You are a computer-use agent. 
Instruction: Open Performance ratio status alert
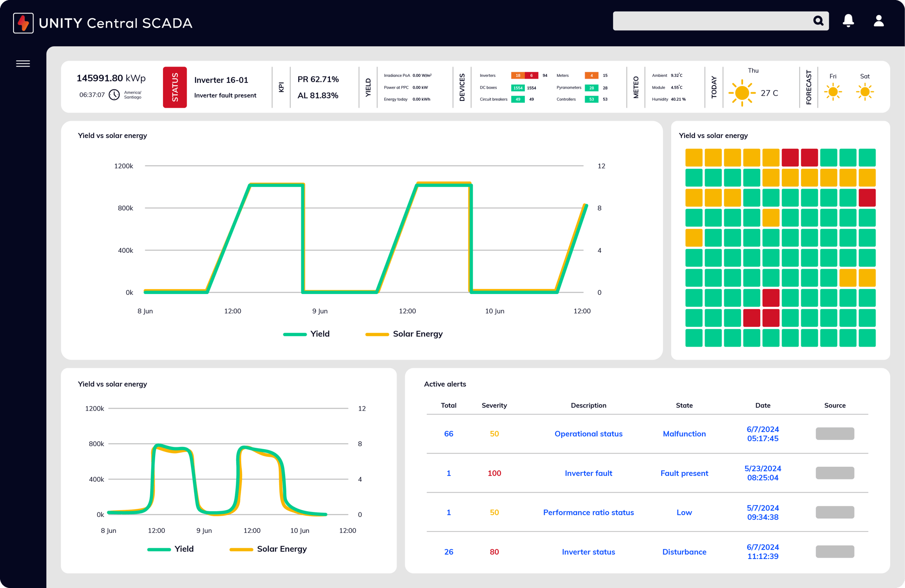tap(588, 512)
